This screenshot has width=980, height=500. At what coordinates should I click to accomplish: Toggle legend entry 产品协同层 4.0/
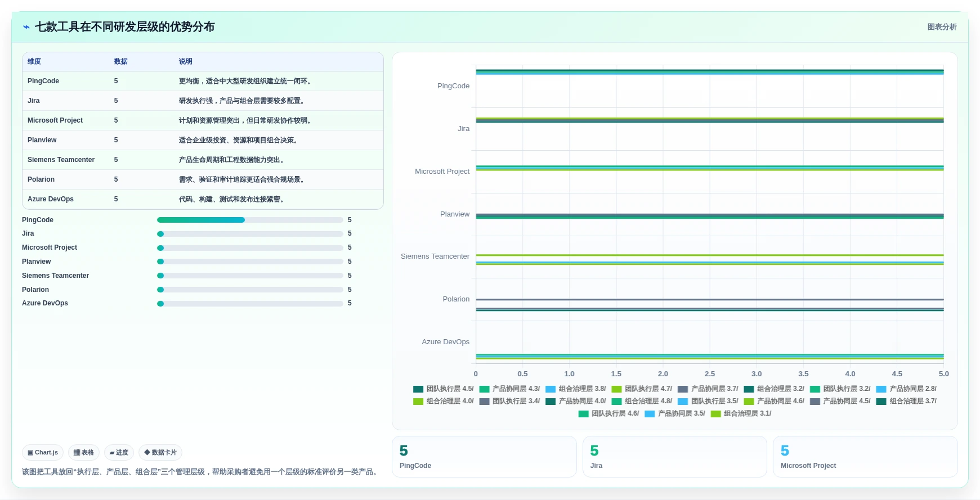tap(576, 401)
